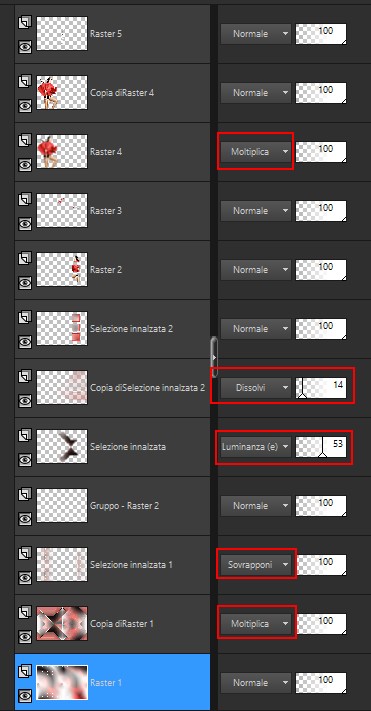
Task: Click the layer type icon of Raster 5
Action: pyautogui.click(x=25, y=22)
